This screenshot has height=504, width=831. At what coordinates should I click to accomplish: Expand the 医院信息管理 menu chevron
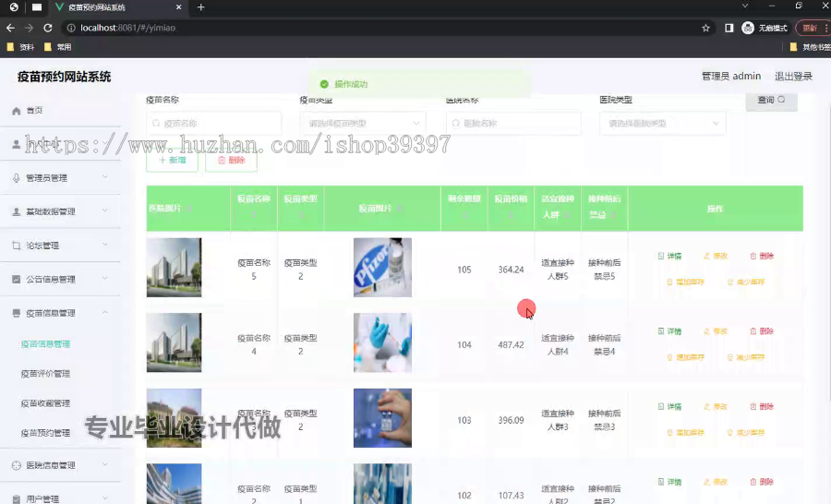105,465
